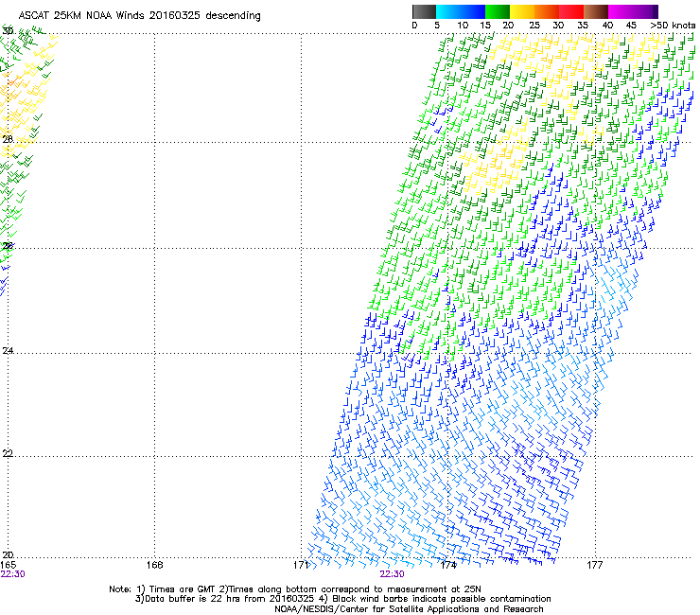Click the purple '22:30' time below 165
The image size is (700, 615).
coord(12,574)
